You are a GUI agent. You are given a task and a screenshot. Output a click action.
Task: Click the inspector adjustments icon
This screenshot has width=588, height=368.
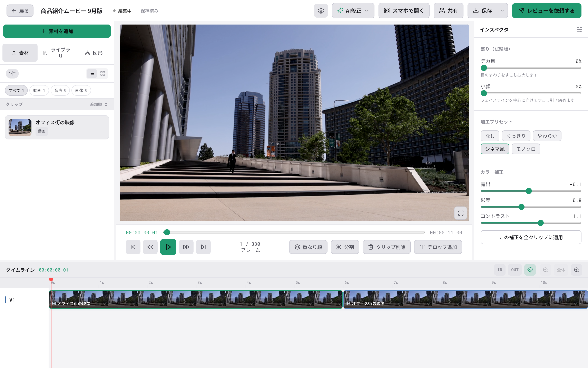click(579, 30)
